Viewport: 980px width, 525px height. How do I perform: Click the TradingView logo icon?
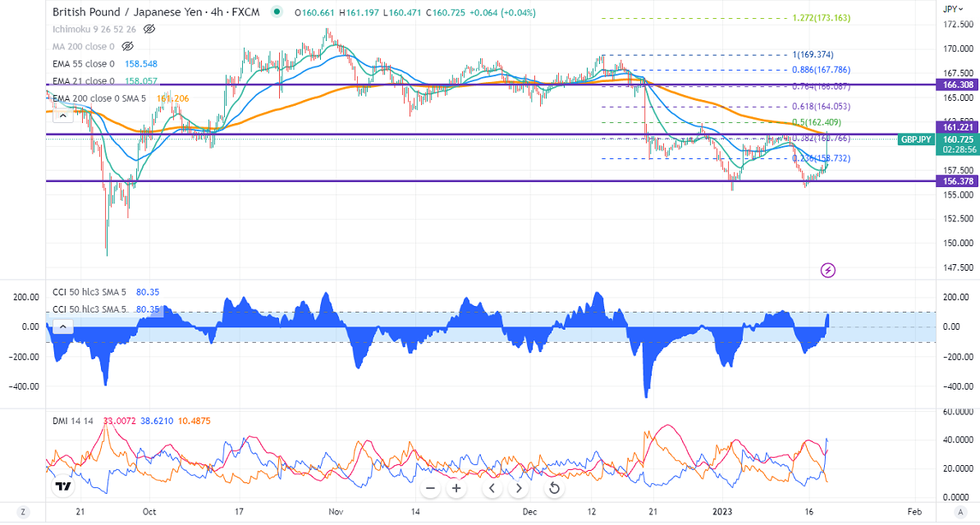pyautogui.click(x=62, y=486)
